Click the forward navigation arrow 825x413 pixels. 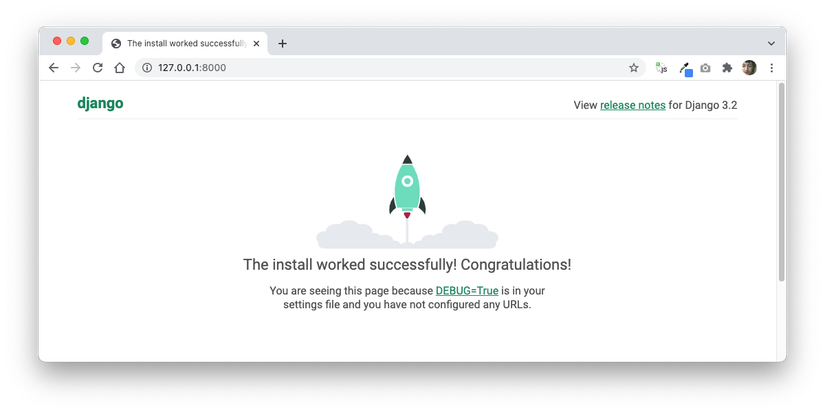(76, 68)
